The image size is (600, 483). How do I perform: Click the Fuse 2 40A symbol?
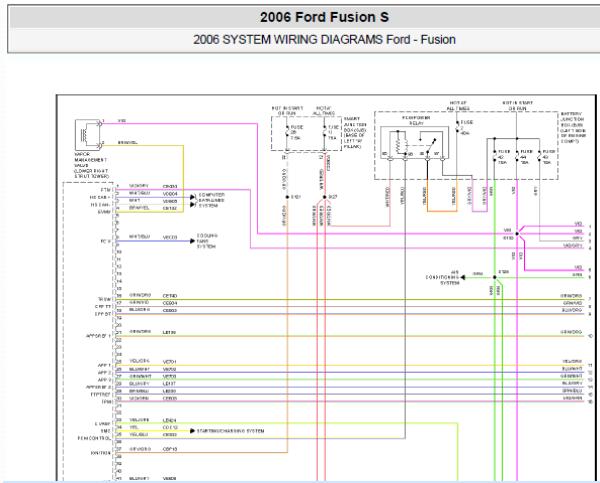(x=457, y=127)
